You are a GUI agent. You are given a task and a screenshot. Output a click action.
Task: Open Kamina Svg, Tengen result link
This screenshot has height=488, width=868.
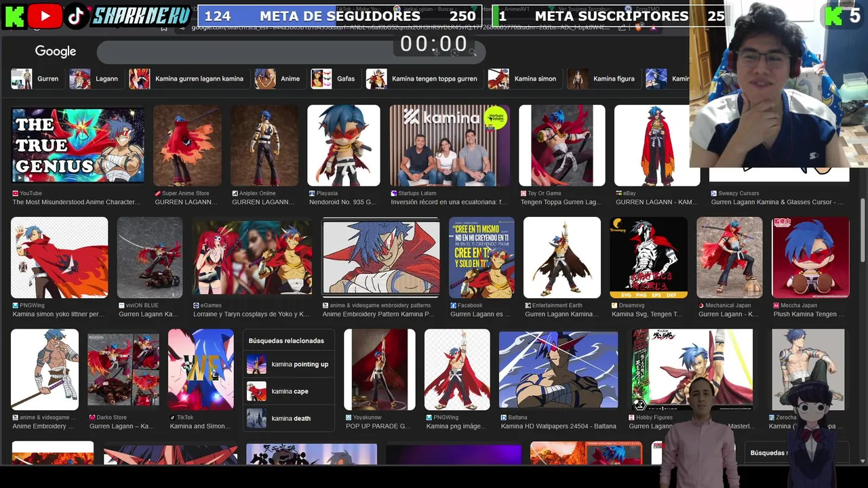pyautogui.click(x=647, y=314)
